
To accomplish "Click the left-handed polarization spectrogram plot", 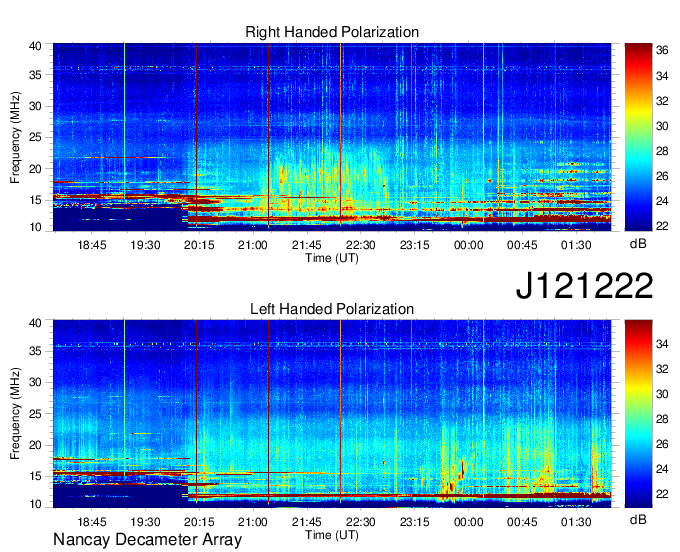I will pos(332,414).
